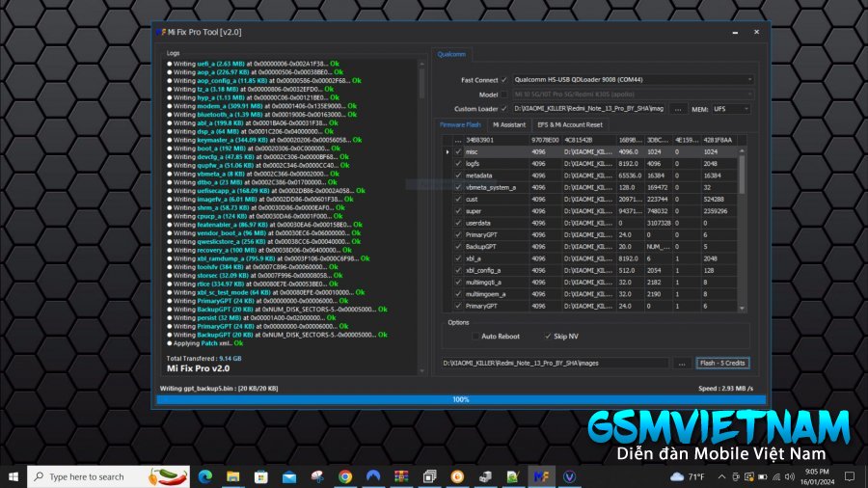Screen dimensions: 868x488
Task: Uncheck the userdata partition checkbox
Action: 458,223
